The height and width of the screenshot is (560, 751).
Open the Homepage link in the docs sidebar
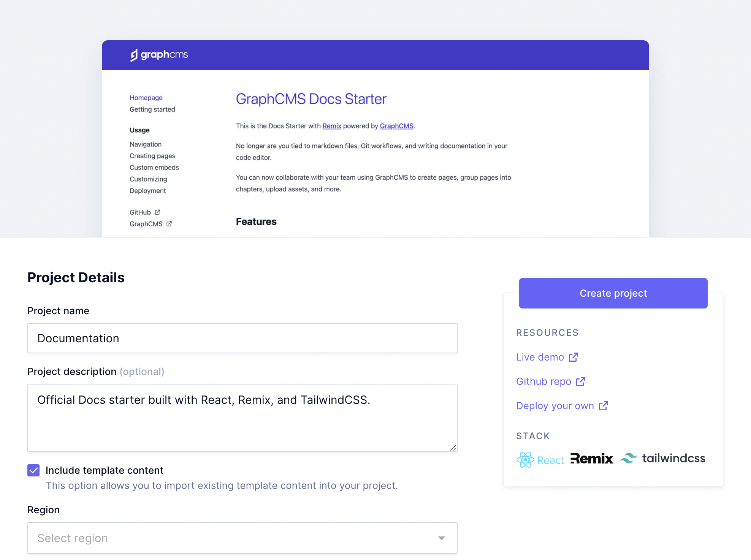(146, 98)
